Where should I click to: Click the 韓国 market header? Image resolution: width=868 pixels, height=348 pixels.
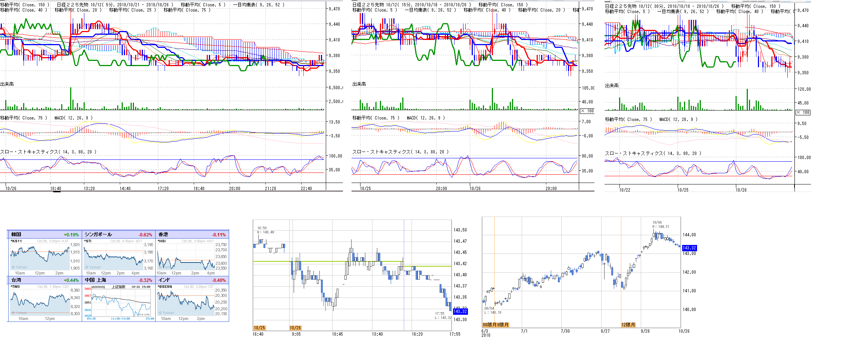[x=16, y=234]
